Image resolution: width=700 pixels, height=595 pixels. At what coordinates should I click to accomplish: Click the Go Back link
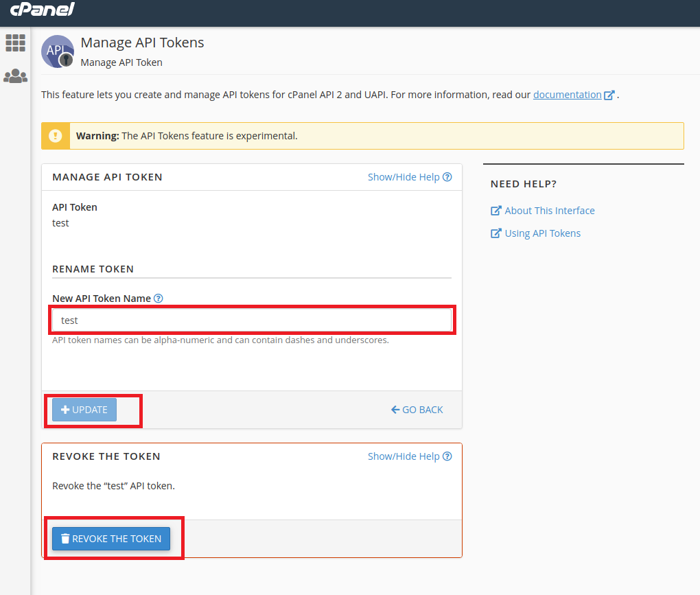[417, 409]
